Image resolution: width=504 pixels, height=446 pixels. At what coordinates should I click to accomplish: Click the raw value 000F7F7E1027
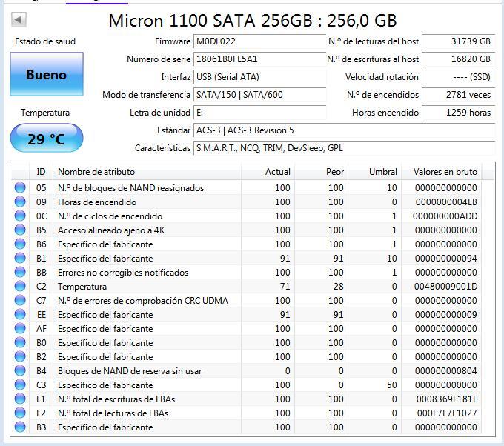pos(447,413)
